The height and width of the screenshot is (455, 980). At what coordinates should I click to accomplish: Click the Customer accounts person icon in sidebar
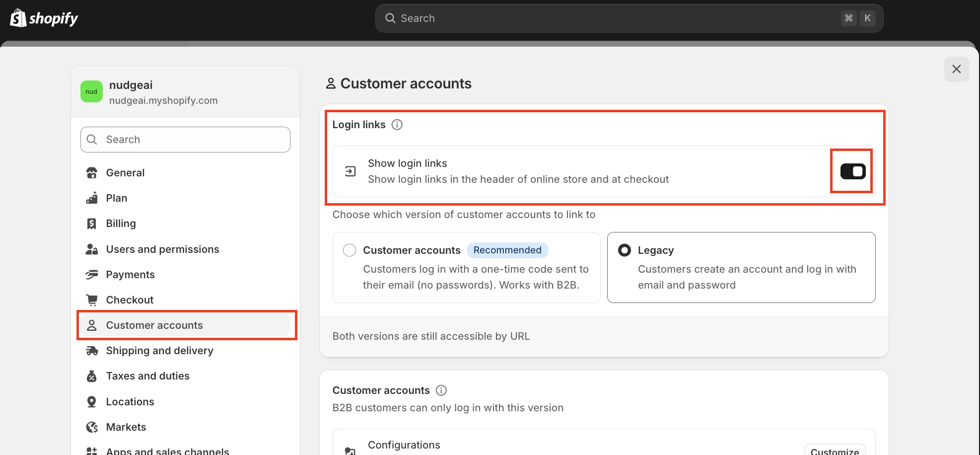pos(92,325)
